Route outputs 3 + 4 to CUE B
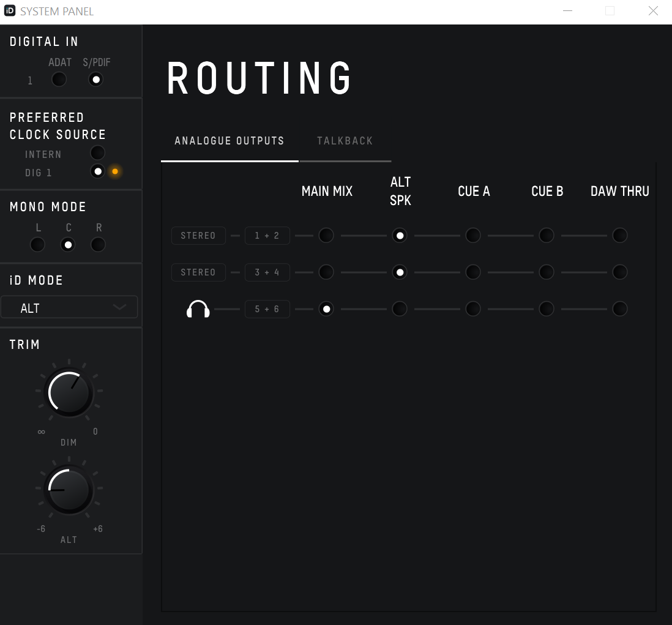Viewport: 672px width, 625px height. [x=547, y=272]
